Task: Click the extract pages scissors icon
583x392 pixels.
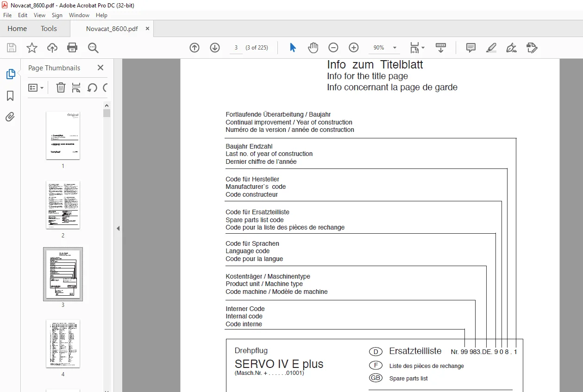Action: tap(76, 87)
